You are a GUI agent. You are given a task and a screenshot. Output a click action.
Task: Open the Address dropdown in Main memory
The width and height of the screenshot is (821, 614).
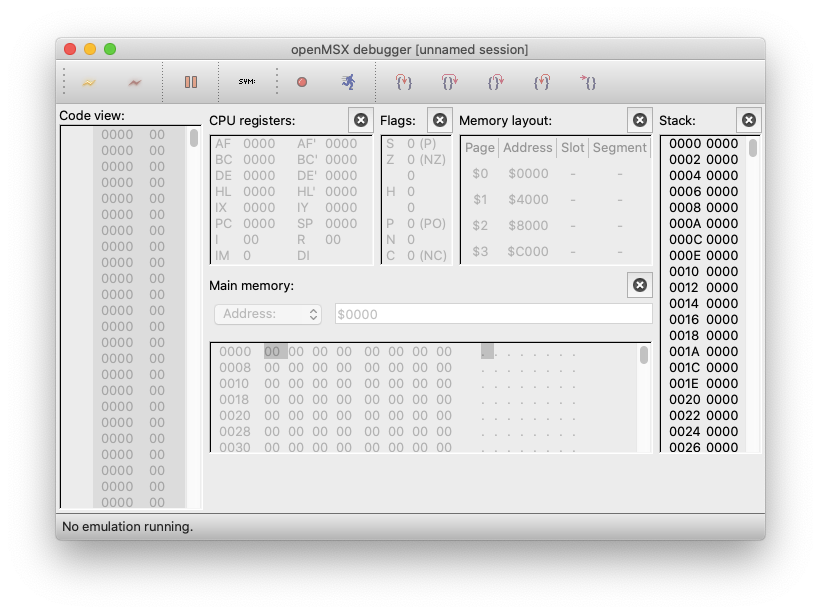[x=268, y=314]
